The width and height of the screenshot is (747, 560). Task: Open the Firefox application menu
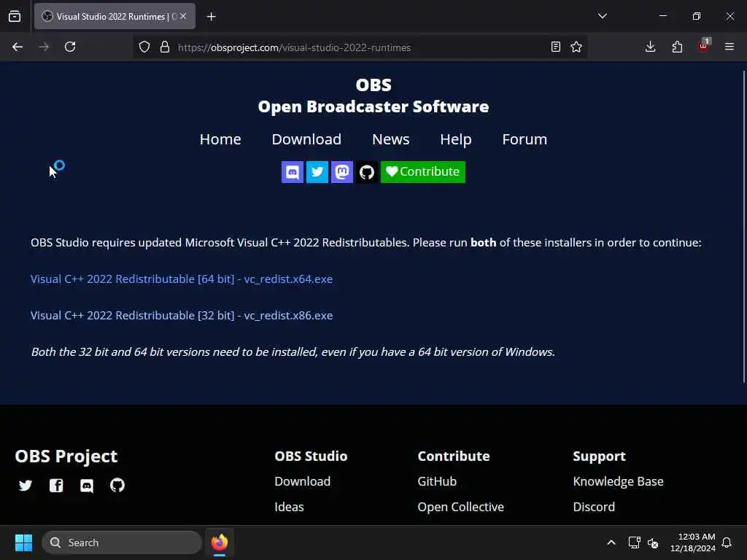[x=729, y=47]
